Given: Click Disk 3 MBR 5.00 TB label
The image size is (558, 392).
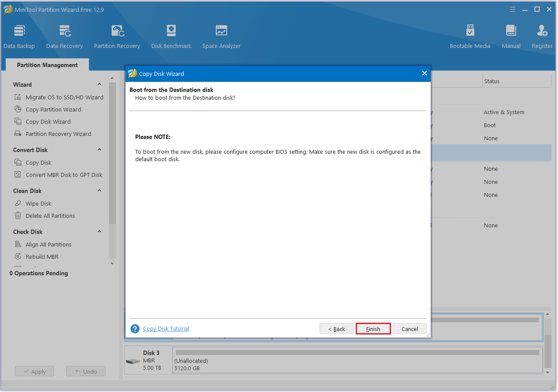Looking at the screenshot, I should click(152, 360).
